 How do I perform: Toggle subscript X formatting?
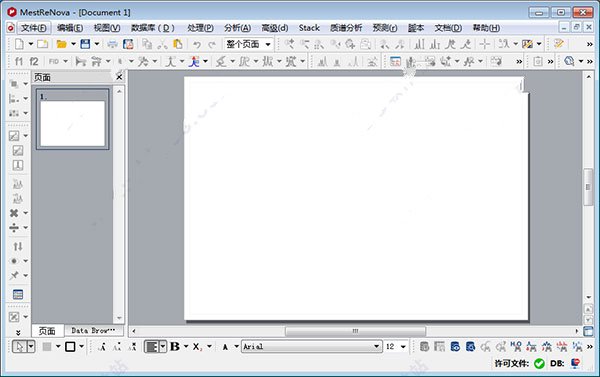tap(197, 347)
